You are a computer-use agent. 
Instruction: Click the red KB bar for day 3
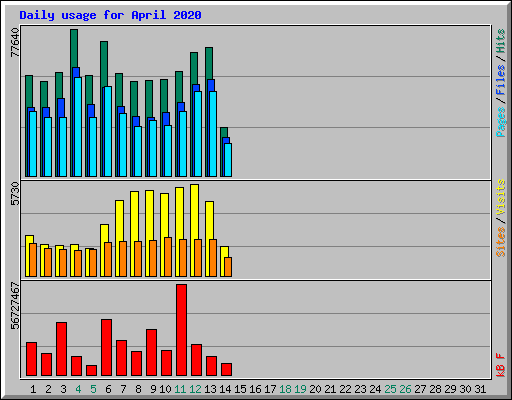point(61,349)
